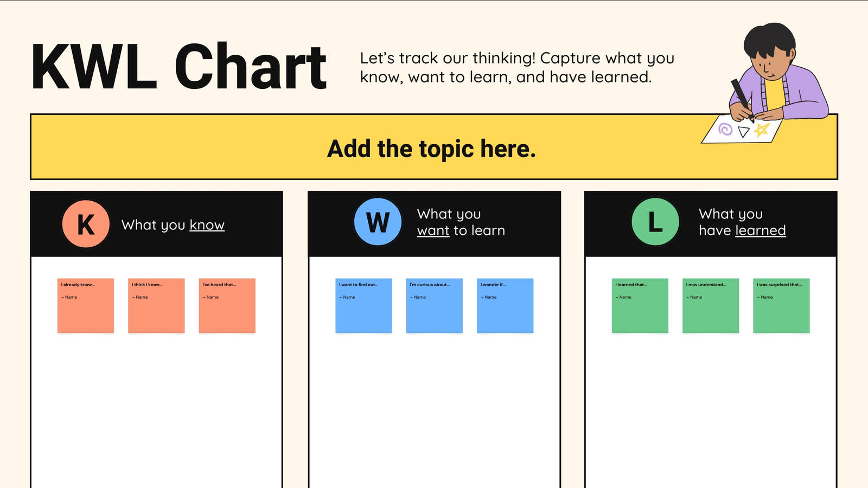
Task: Click the 'What you have learned' heading
Action: [x=742, y=222]
